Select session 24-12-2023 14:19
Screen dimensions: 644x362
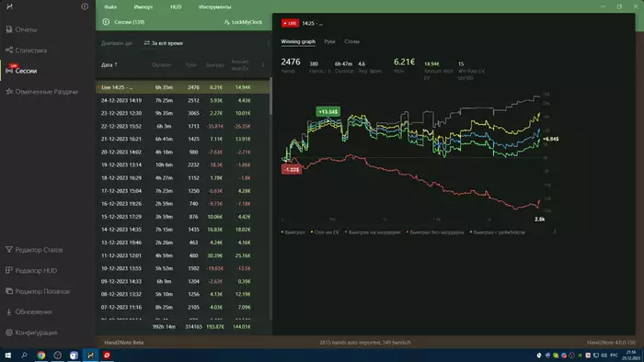click(183, 100)
